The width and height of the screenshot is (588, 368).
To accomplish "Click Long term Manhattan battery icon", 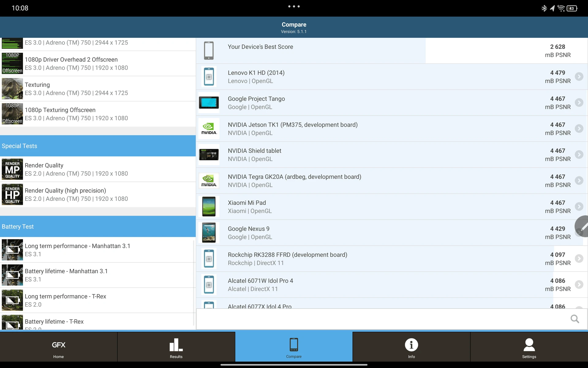I will coord(12,250).
